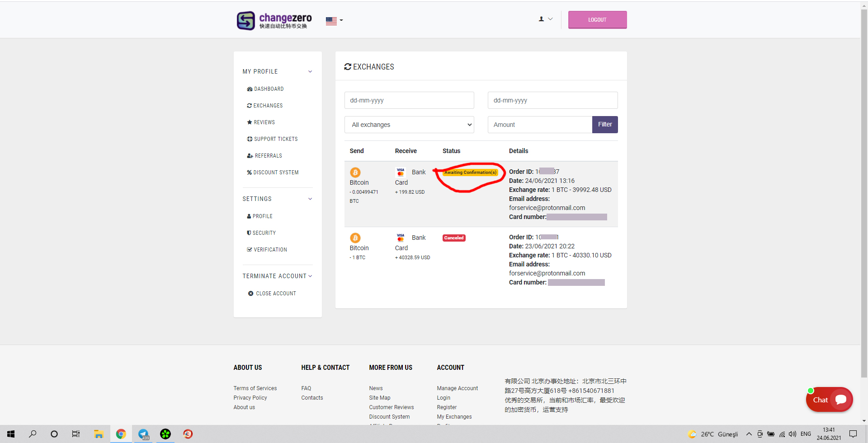Click the pink Logout button
868x443 pixels.
coord(597,20)
